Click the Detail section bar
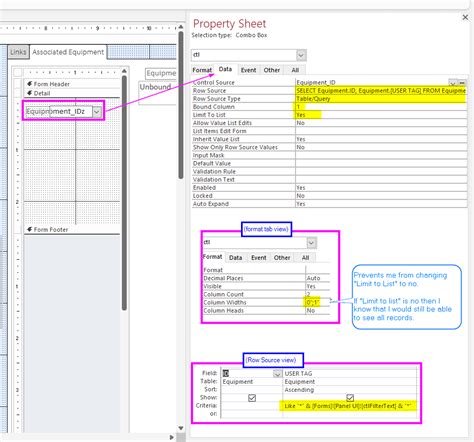474x442 pixels. point(72,93)
